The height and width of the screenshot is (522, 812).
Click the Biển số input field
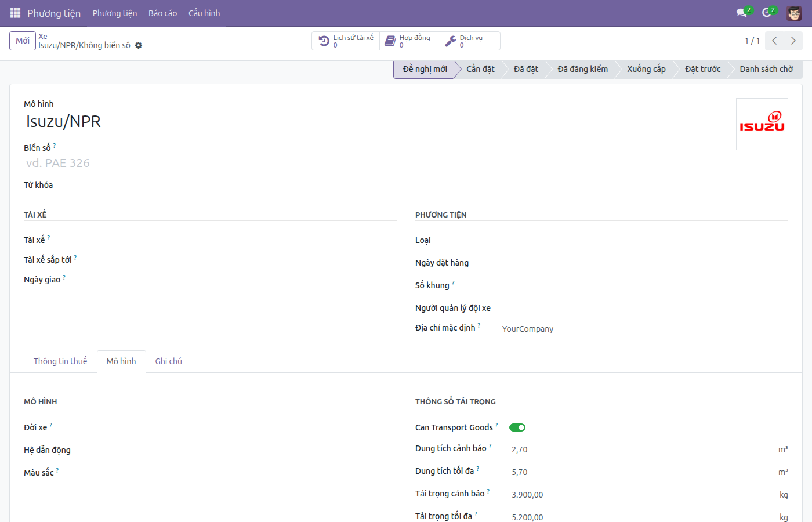209,163
